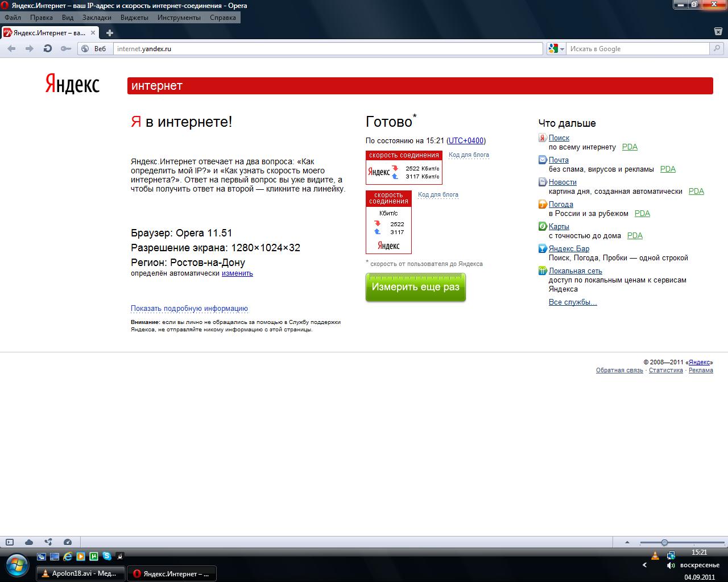Click the zoom slider handle in status bar
Viewport: 728px width, 582px height.
pyautogui.click(x=664, y=542)
